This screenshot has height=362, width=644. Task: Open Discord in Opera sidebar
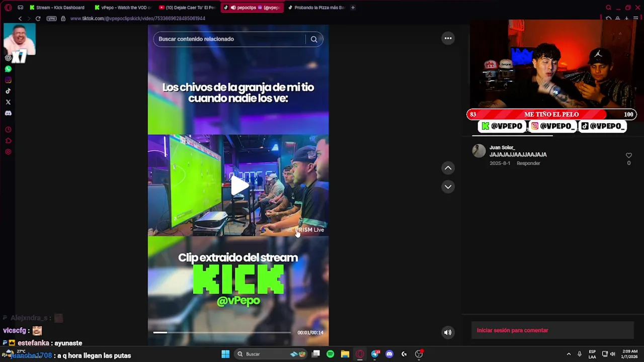[x=8, y=113]
